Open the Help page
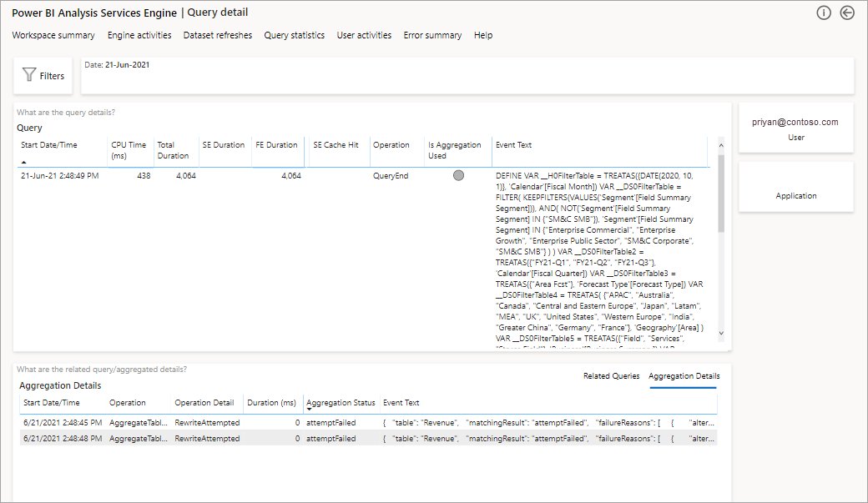868x503 pixels. 482,35
